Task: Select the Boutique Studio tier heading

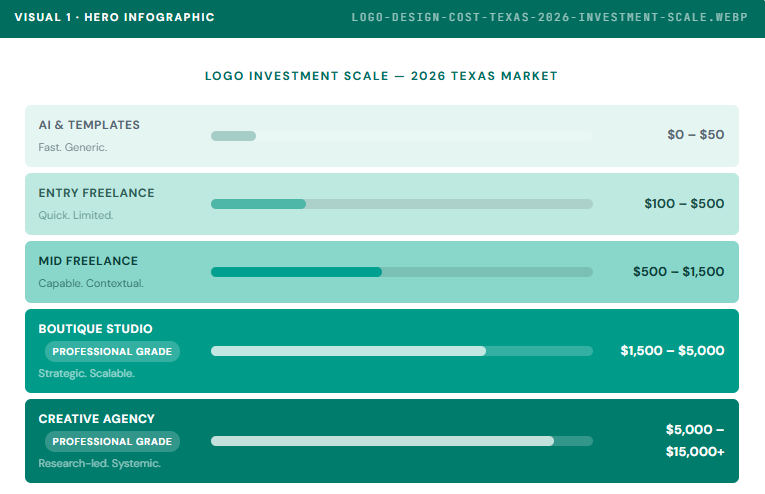Action: [95, 329]
